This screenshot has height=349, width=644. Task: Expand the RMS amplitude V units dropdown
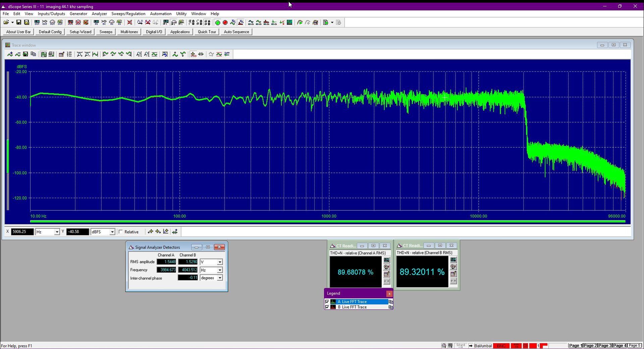tap(220, 262)
